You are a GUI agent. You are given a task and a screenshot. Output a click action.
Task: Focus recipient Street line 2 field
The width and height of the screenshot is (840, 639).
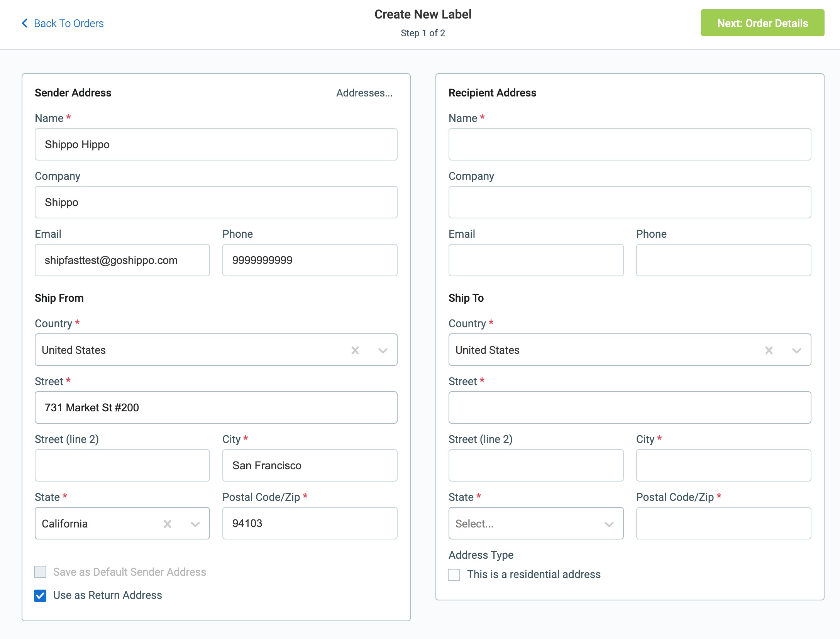tap(536, 465)
